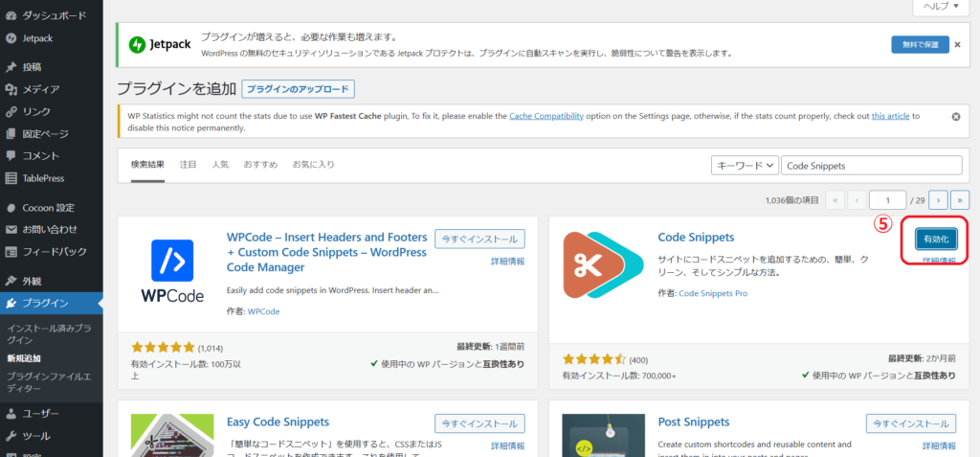The height and width of the screenshot is (457, 980).
Task: Install the WPCode plugin now
Action: point(479,240)
